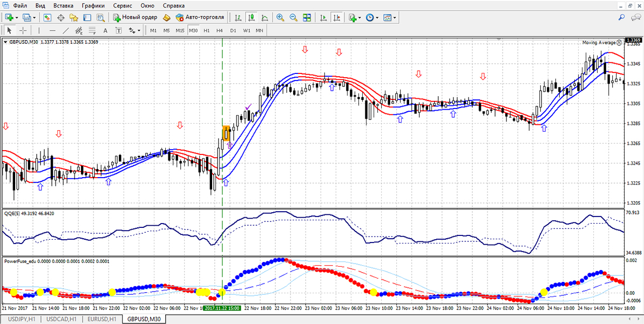Screen dimensions: 644x324
Task: Switch chart to candlestick mode
Action: click(251, 17)
